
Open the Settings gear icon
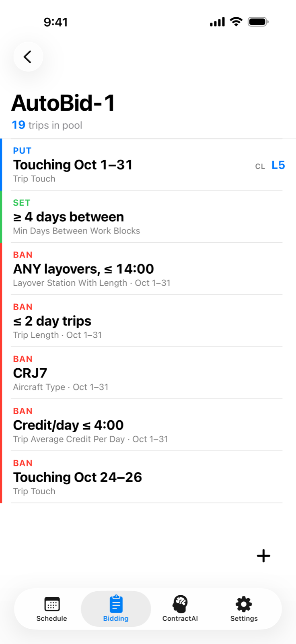pyautogui.click(x=244, y=604)
